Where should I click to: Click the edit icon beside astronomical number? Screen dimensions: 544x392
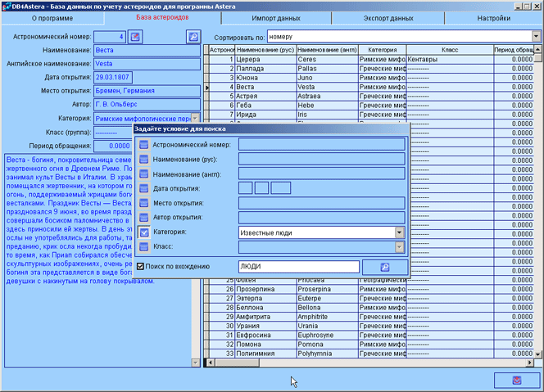tap(135, 37)
